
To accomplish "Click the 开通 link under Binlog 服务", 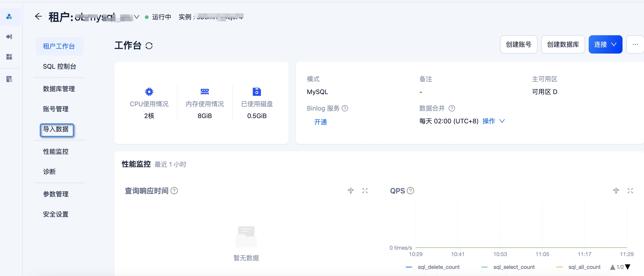I will [320, 122].
